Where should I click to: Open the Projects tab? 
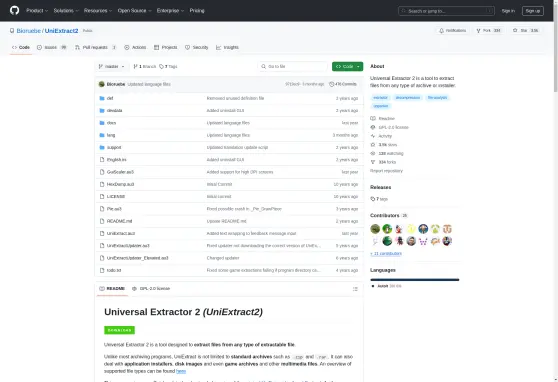pyautogui.click(x=165, y=47)
